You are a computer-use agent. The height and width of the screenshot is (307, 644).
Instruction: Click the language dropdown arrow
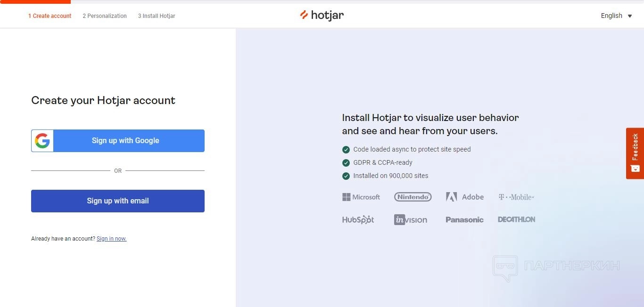pos(630,16)
